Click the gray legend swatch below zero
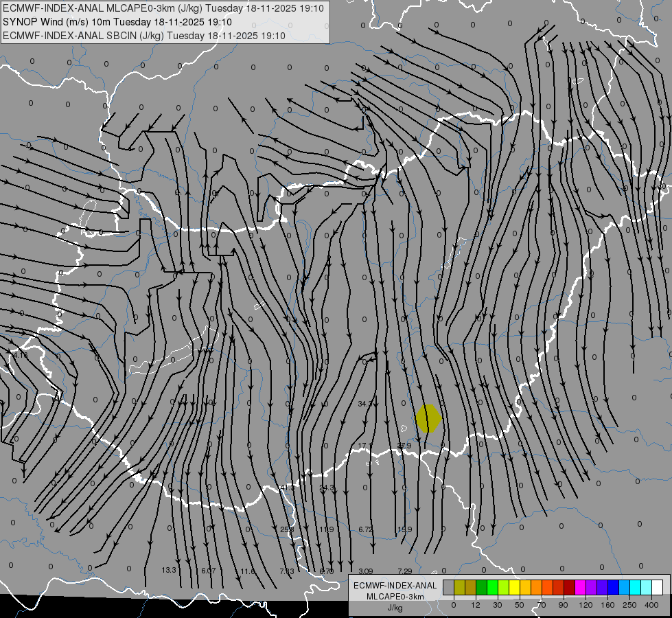The height and width of the screenshot is (618, 672). (x=449, y=587)
